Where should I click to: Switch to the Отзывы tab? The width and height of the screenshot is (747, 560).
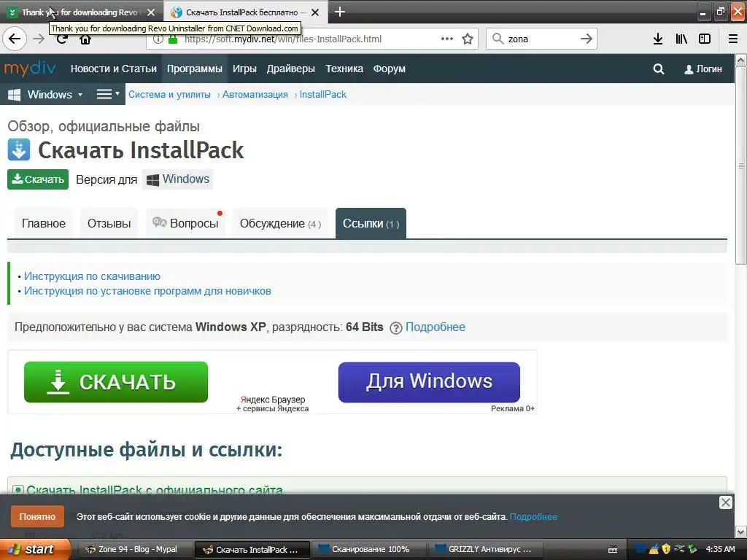pos(109,223)
